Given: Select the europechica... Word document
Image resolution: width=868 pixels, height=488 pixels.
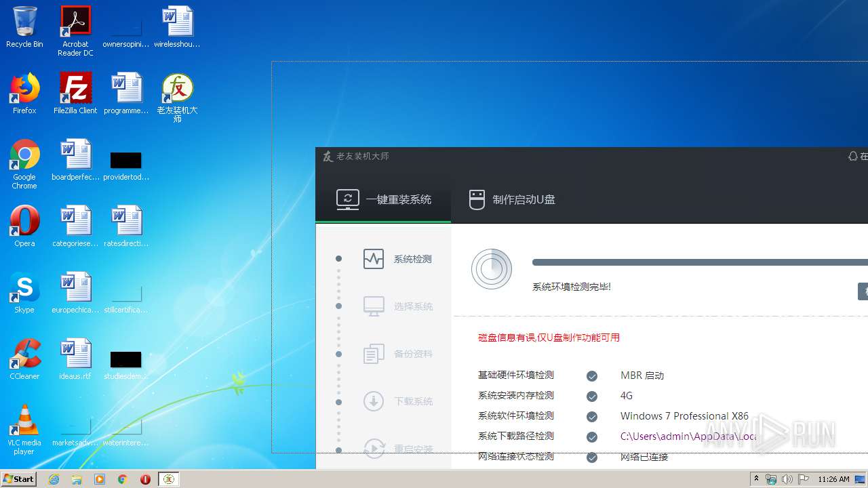Looking at the screenshot, I should tap(75, 293).
